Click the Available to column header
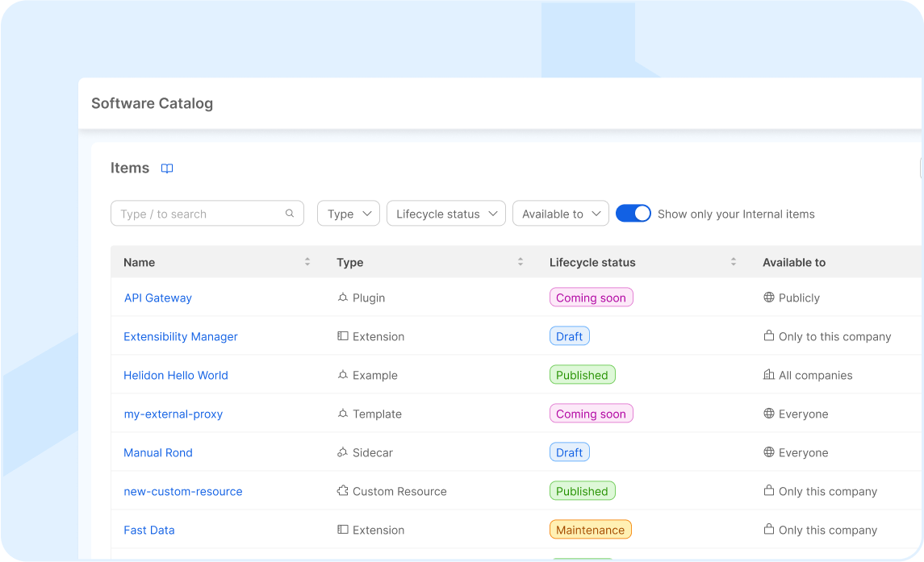The image size is (924, 562). tap(794, 263)
